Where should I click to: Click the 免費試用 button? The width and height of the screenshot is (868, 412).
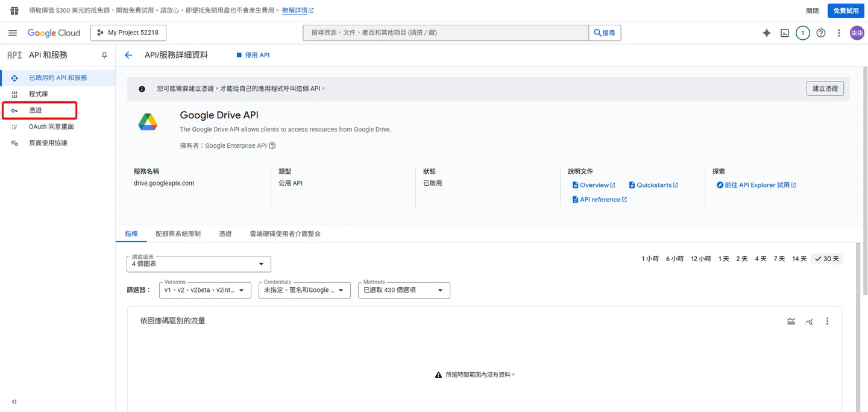pyautogui.click(x=846, y=11)
